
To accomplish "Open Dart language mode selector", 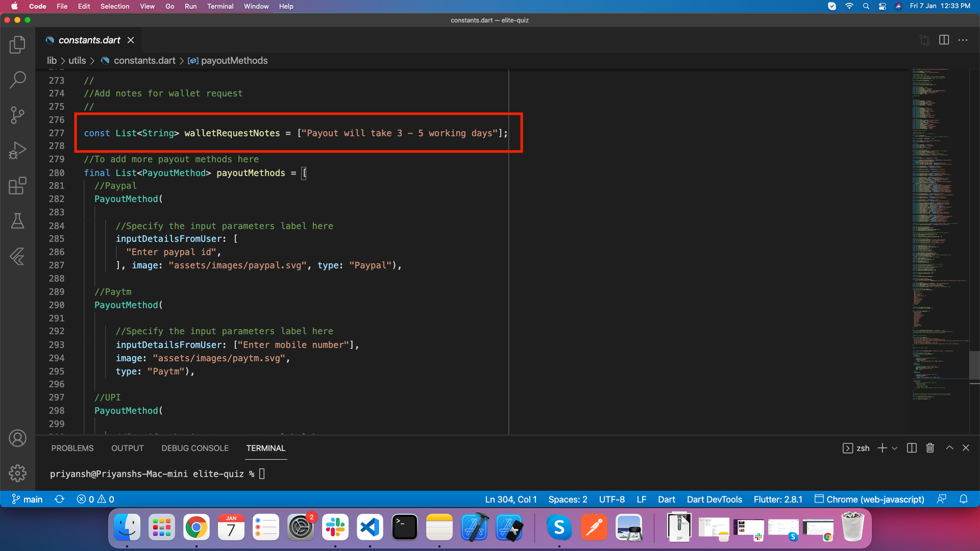I will (666, 499).
